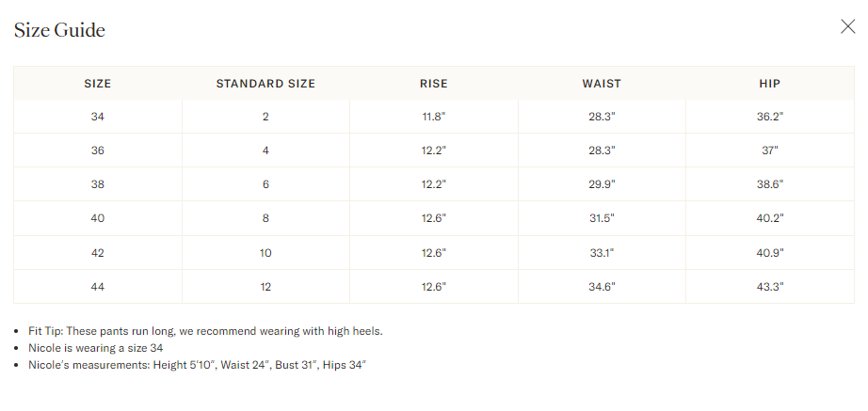Click the SIZE column header
The image size is (868, 411).
(97, 84)
